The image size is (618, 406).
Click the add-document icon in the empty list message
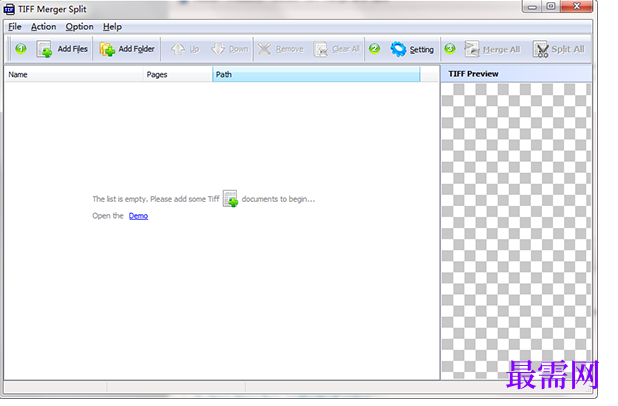click(x=231, y=198)
